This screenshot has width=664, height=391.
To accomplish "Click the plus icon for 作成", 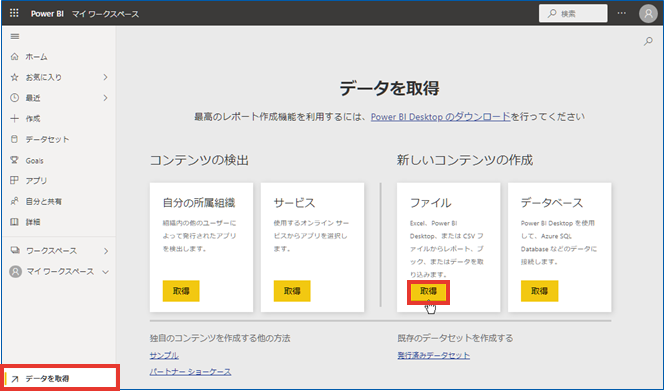I will [14, 119].
